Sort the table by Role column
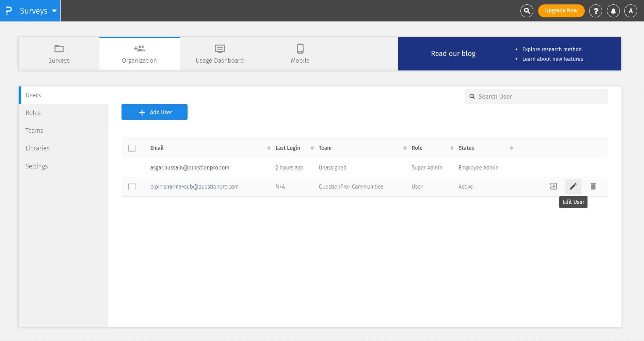This screenshot has height=341, width=644. (x=417, y=148)
